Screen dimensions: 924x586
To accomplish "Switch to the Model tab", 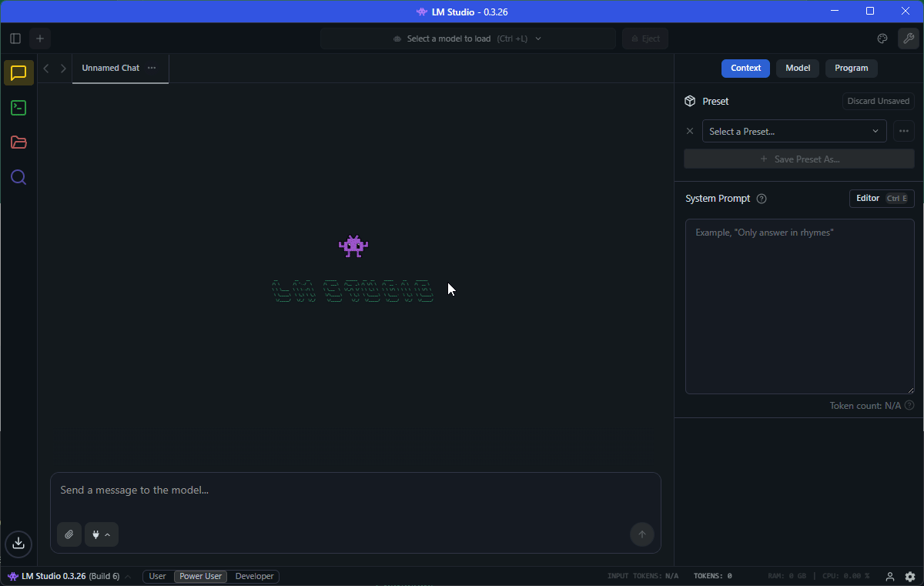I will click(x=797, y=68).
